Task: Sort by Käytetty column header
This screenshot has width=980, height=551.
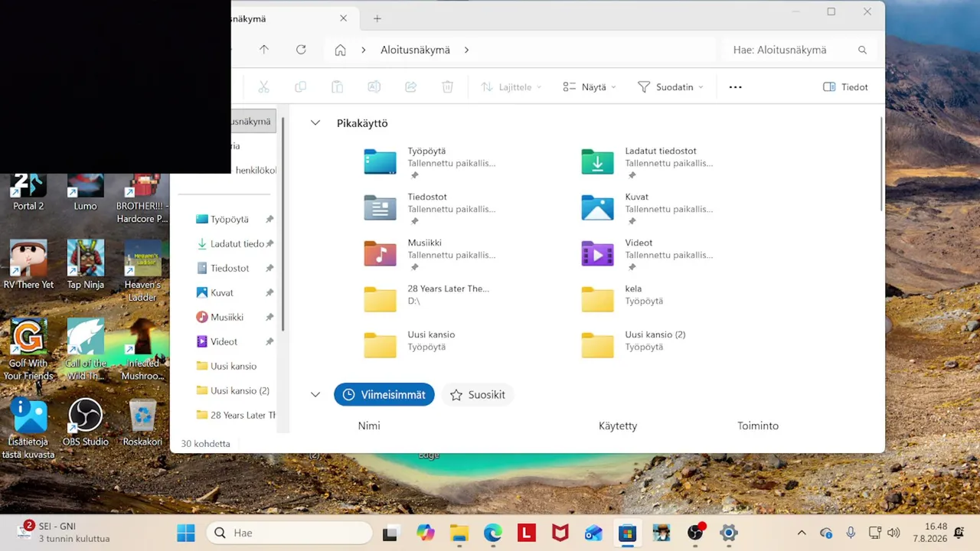Action: (x=618, y=425)
